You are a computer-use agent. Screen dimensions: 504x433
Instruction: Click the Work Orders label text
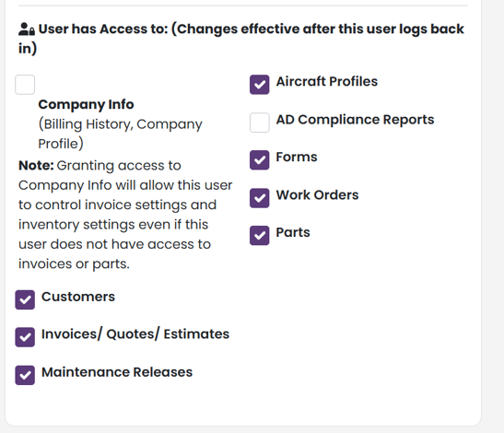click(318, 195)
